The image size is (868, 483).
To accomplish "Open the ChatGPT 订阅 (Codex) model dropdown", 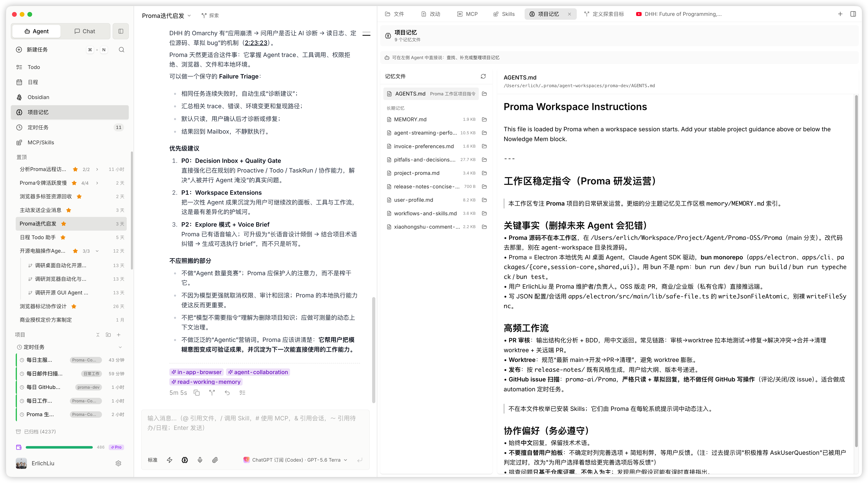I will (295, 460).
